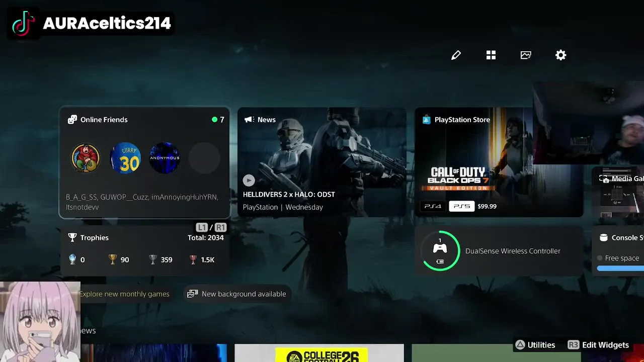Open the DualSense Wireless Controller widget
644x362 pixels.
tap(499, 251)
